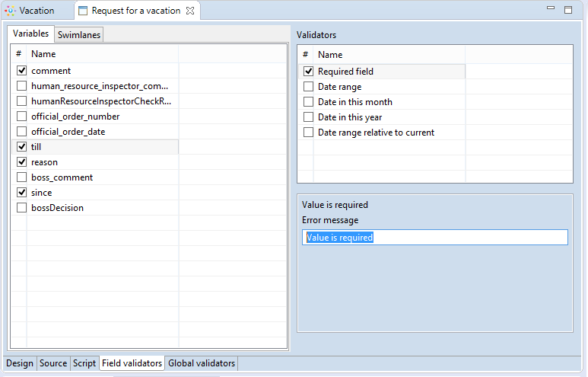Enable the boss_comment variable checkbox
The width and height of the screenshot is (588, 377).
pos(21,177)
